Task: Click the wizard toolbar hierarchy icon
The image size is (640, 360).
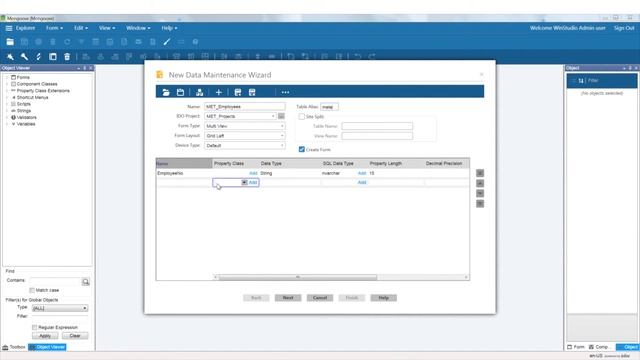Action: point(199,92)
